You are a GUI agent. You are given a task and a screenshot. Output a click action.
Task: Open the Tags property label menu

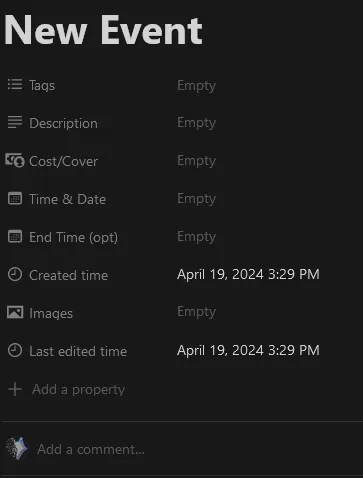click(x=42, y=85)
